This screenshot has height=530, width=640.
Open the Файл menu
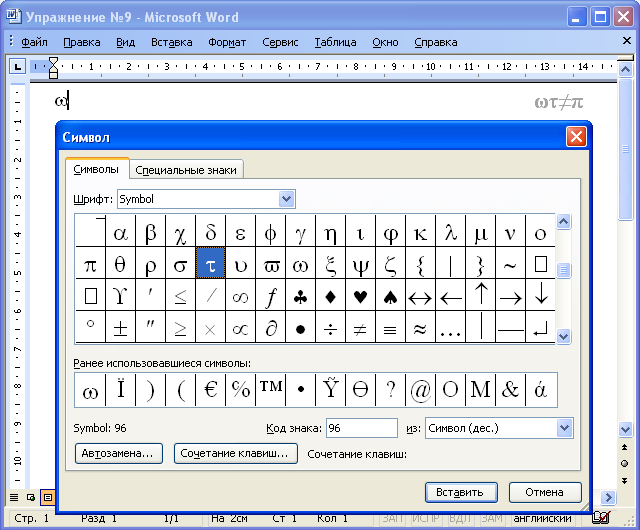point(34,42)
